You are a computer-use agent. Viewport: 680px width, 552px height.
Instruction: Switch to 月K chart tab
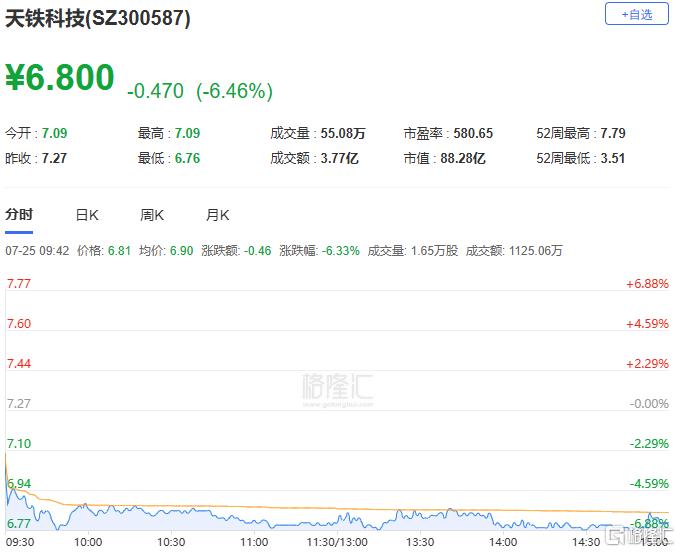pyautogui.click(x=217, y=215)
